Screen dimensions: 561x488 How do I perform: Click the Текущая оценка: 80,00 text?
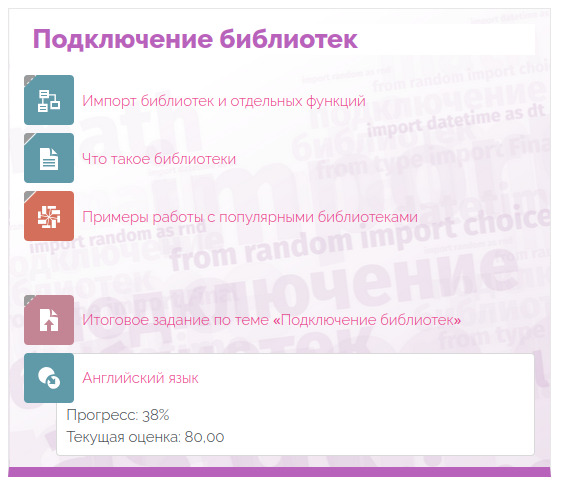click(x=145, y=437)
